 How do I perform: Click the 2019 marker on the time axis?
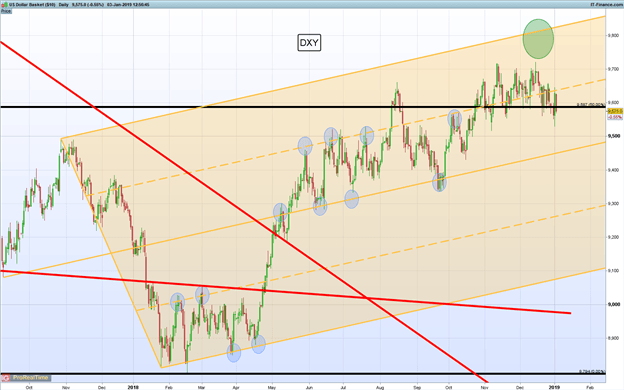(554, 387)
